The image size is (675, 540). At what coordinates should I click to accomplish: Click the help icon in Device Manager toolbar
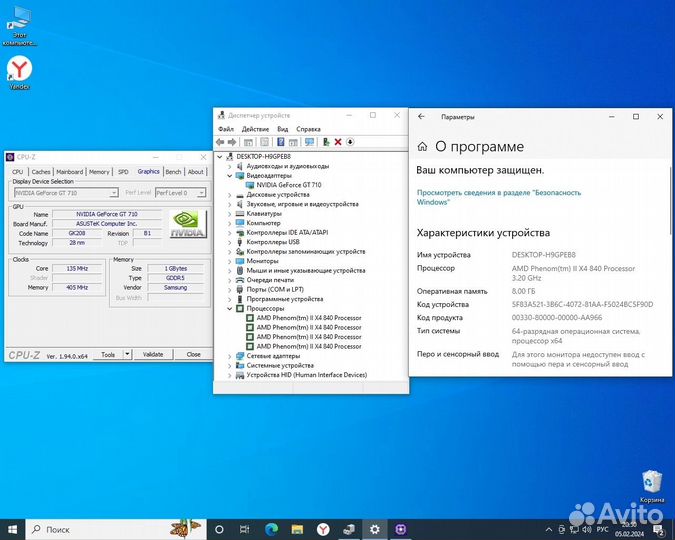(281, 142)
